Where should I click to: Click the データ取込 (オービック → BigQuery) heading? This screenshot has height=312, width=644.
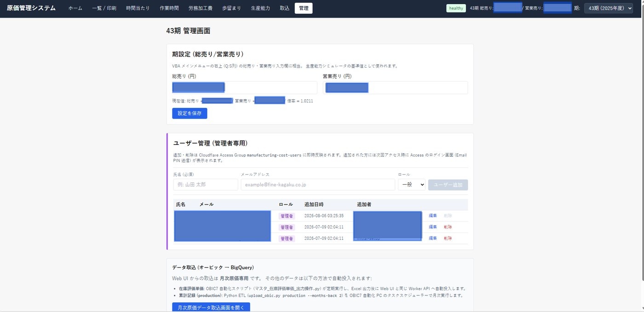pos(213,267)
